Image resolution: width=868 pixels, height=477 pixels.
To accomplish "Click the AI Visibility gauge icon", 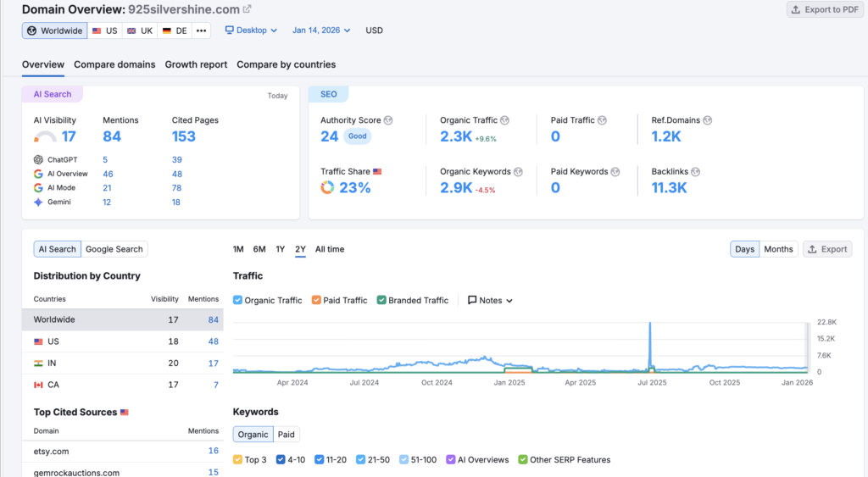I will 46,136.
